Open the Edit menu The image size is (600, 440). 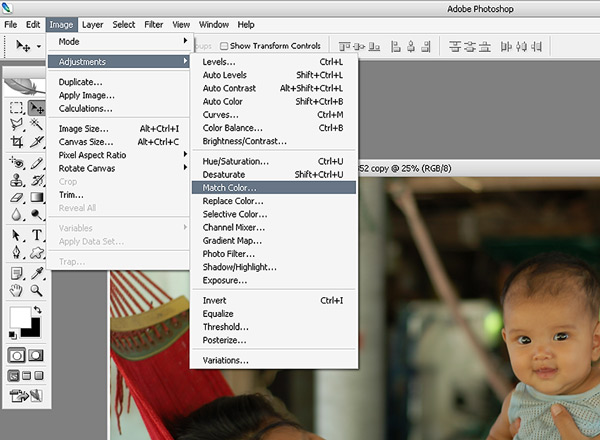[33, 24]
